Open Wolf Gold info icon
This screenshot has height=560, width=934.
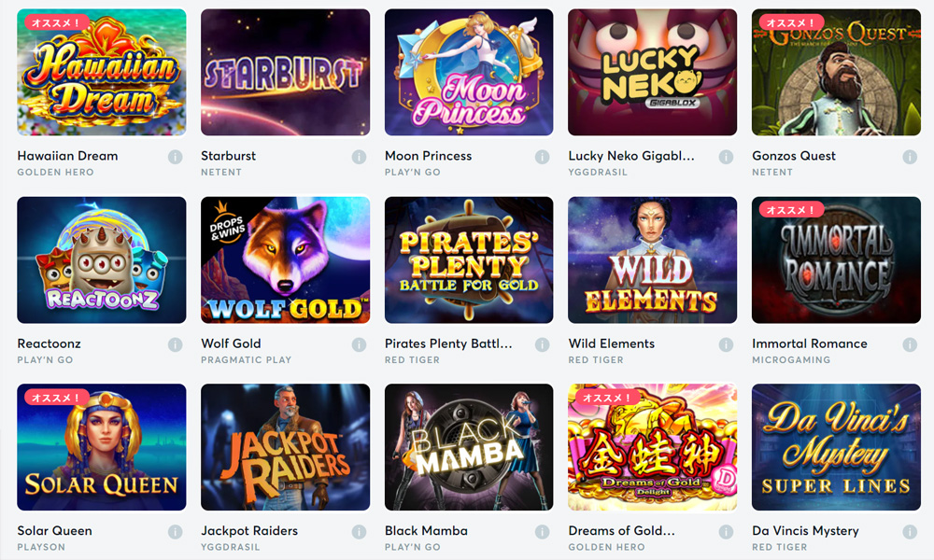coord(359,344)
